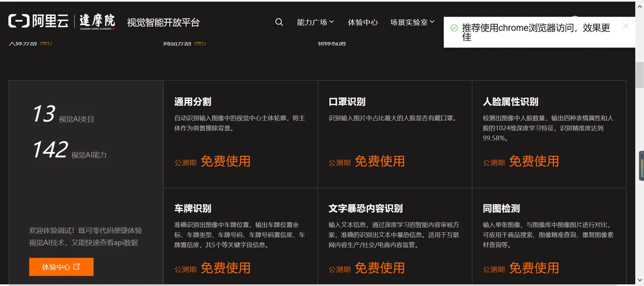Click 免费使用 under 口罩识别

tap(380, 161)
